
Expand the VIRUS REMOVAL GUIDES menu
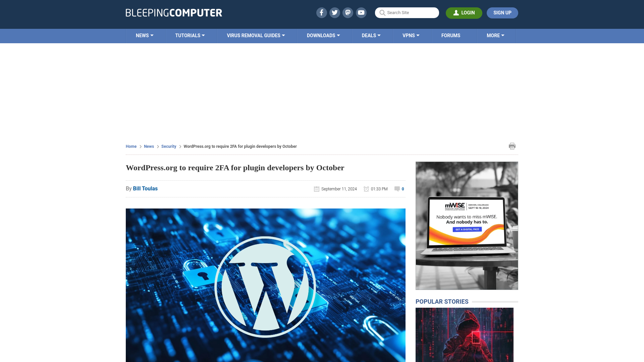(256, 35)
